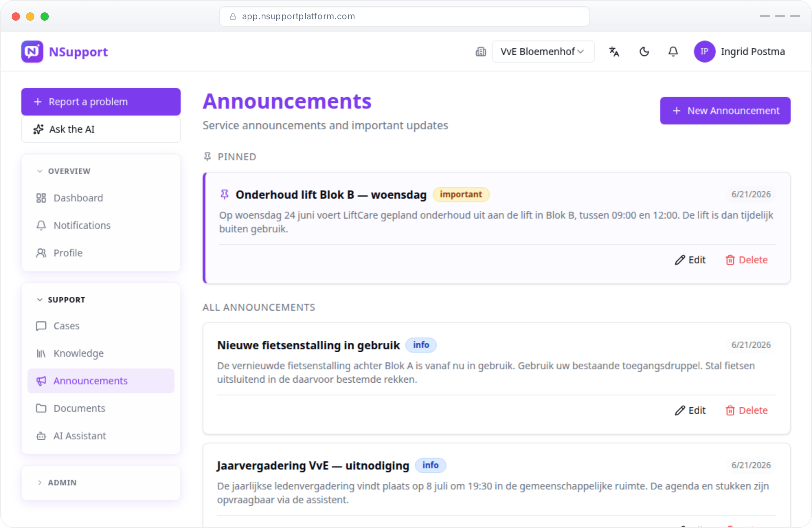Open Cases in the sidebar
Image resolution: width=812 pixels, height=528 pixels.
click(101, 326)
